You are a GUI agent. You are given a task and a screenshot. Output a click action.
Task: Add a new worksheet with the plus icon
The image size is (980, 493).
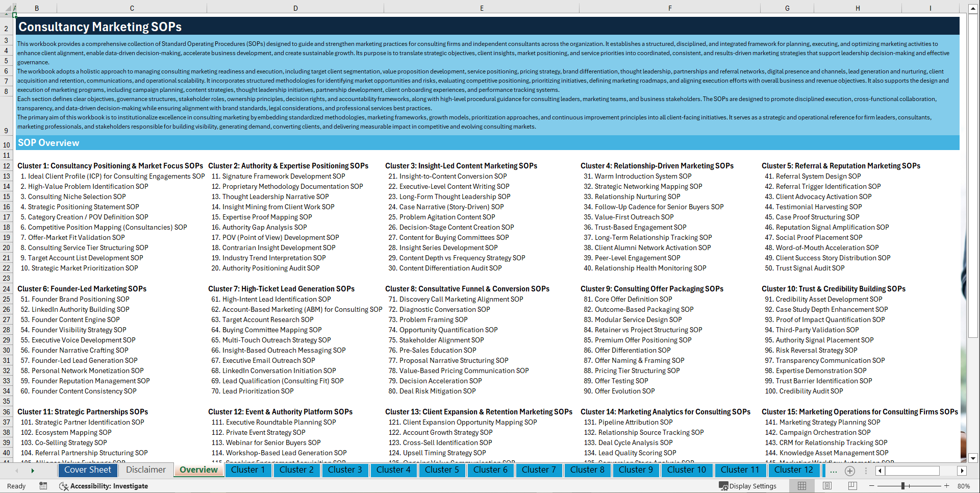850,471
